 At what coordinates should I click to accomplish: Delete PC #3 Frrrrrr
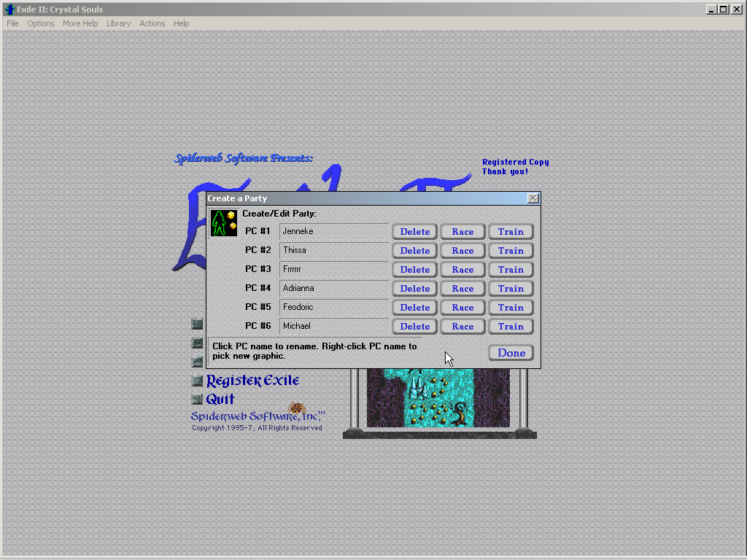click(414, 270)
